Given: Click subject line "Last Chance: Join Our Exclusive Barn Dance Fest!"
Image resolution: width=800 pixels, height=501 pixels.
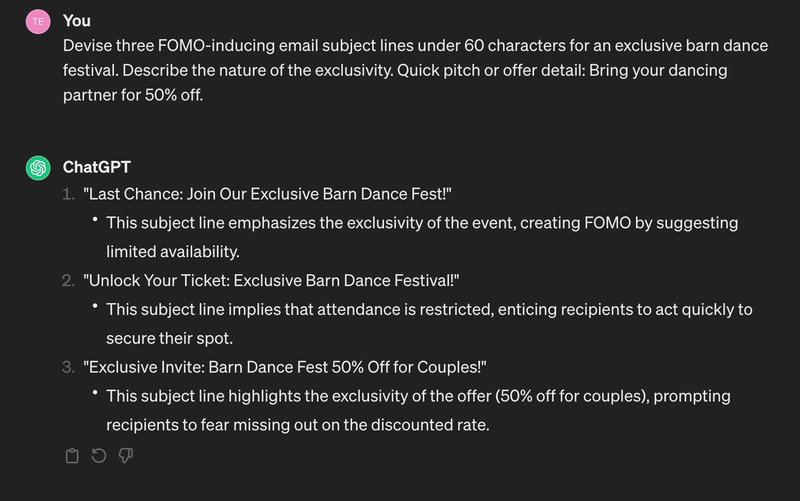Looking at the screenshot, I should coord(267,194).
